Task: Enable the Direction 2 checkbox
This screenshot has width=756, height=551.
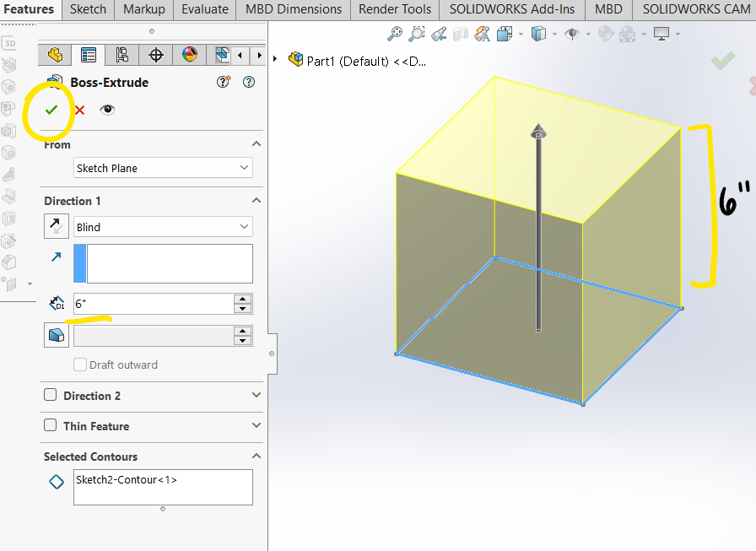Action: [50, 395]
